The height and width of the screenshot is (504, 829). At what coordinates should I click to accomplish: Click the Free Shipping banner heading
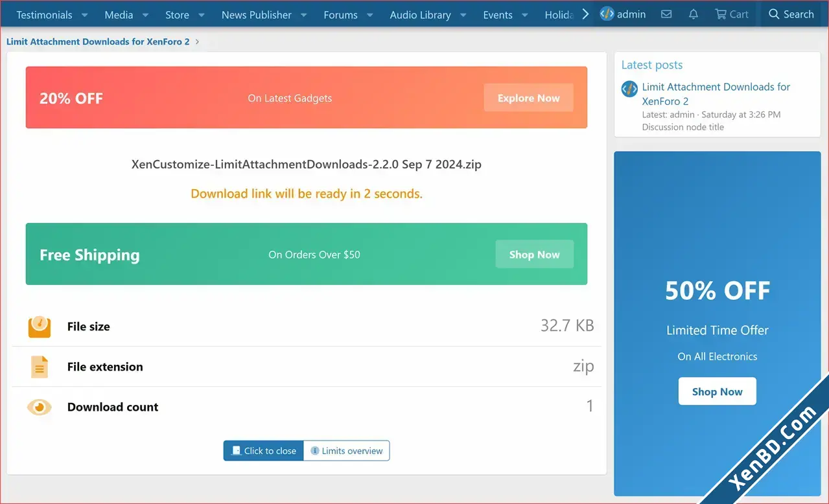89,255
